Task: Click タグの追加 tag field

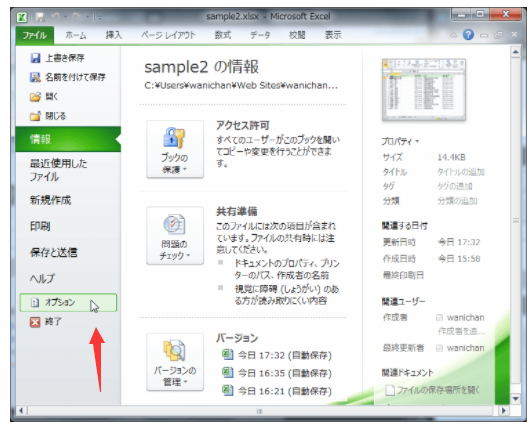Action: [x=455, y=186]
